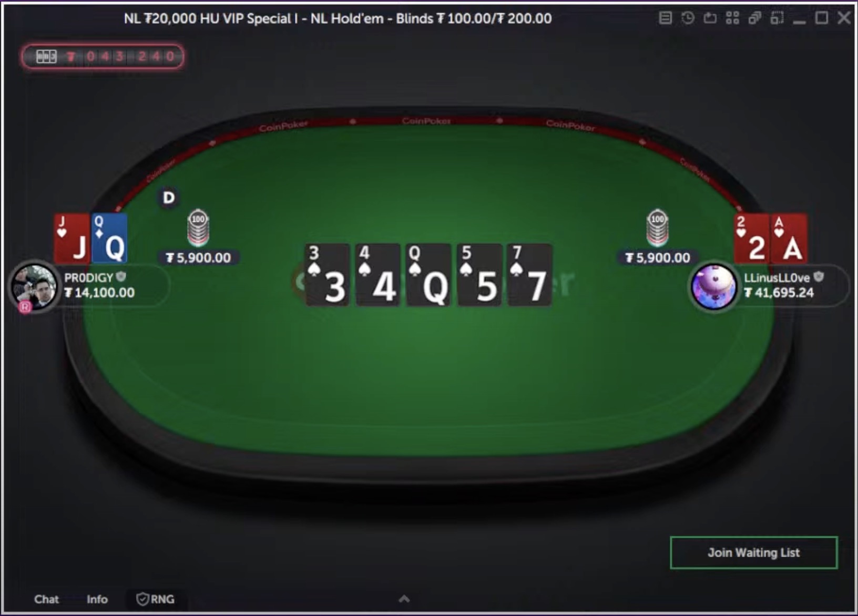Viewport: 858px width, 616px height.
Task: Open LLinusLL0ve's player avatar
Action: click(x=713, y=286)
